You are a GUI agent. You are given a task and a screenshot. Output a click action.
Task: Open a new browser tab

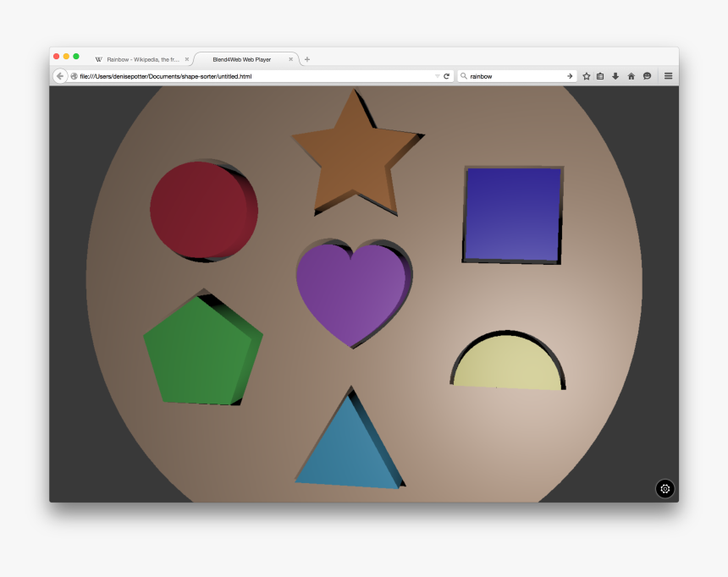tap(306, 59)
